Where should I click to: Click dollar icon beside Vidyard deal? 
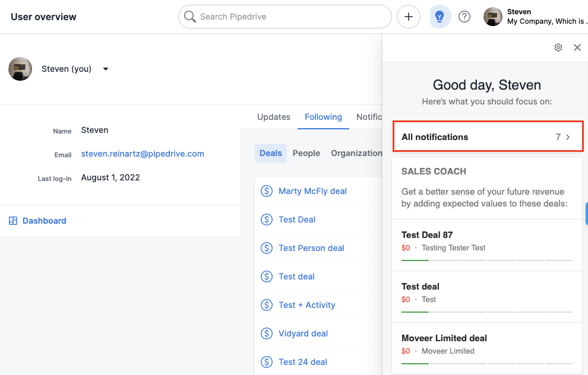click(x=267, y=333)
